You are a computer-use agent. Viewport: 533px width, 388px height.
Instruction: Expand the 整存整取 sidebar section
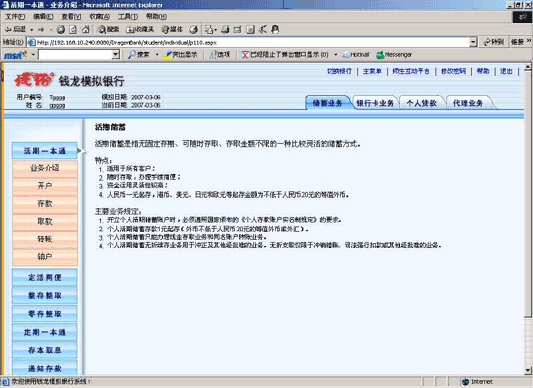pyautogui.click(x=45, y=296)
